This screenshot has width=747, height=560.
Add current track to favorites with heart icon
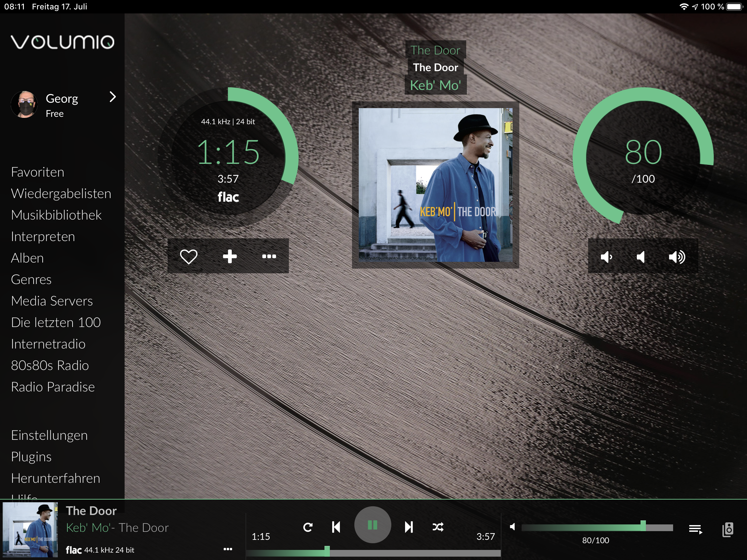pyautogui.click(x=188, y=256)
